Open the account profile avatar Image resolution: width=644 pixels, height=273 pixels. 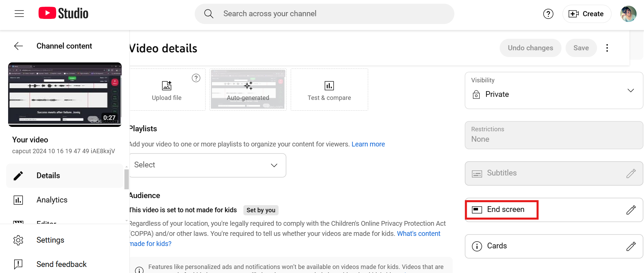coord(628,14)
